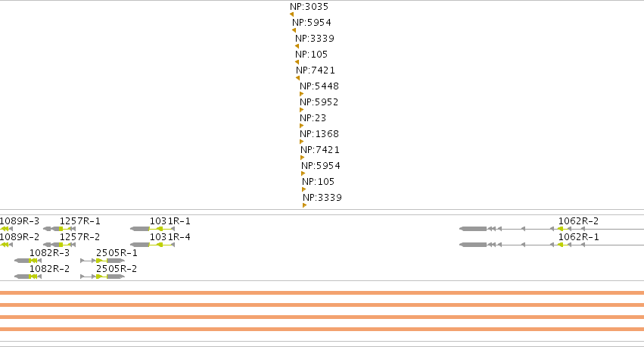The image size is (644, 347).
Task: Click NP:5954 label with right-pointing arrow
Action: tap(321, 166)
